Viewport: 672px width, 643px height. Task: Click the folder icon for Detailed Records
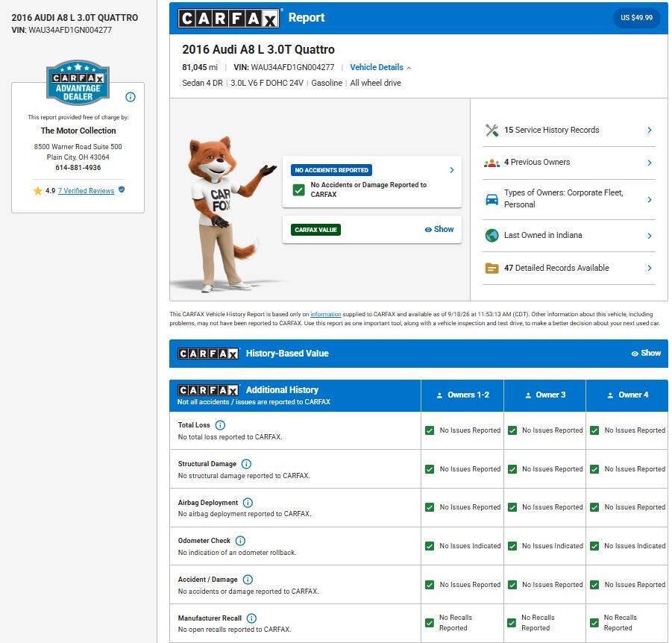(492, 269)
